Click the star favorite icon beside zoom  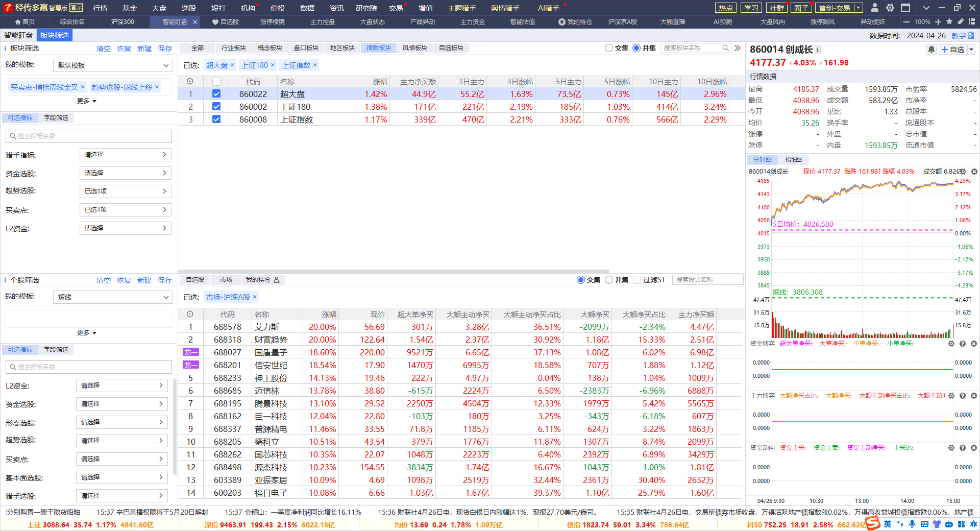point(949,21)
